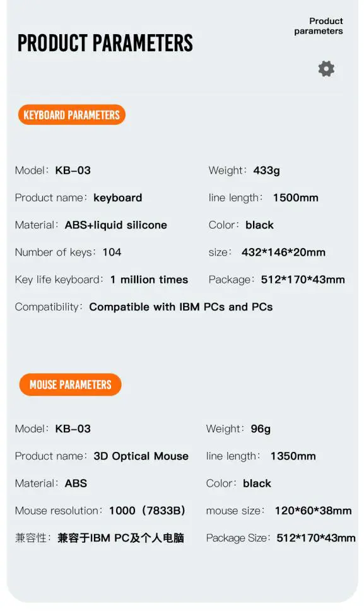Select the 1 million times key life

coord(149,280)
